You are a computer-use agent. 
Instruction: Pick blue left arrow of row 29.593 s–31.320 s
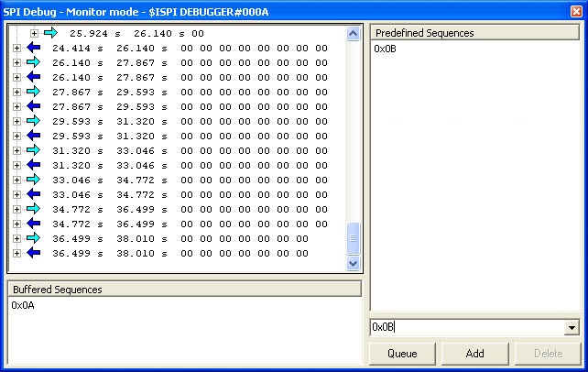34,136
